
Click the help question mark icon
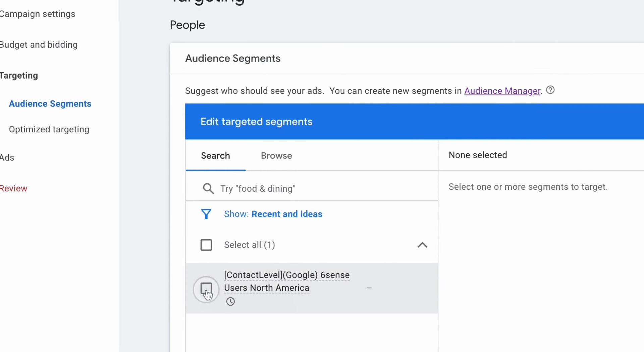550,90
